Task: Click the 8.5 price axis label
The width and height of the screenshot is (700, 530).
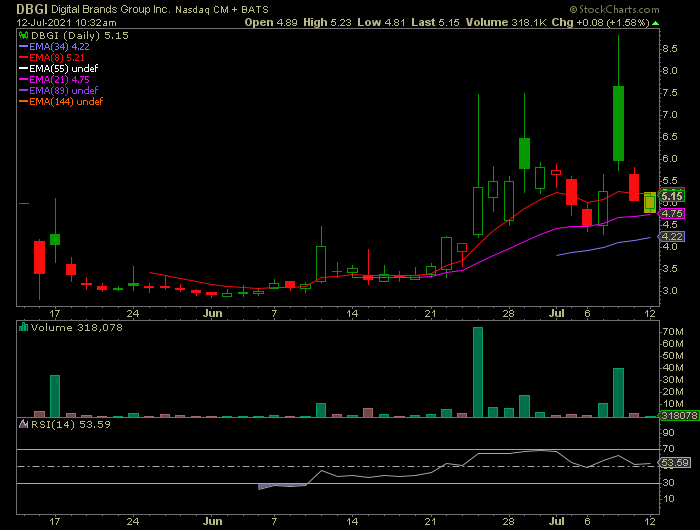Action: point(669,49)
